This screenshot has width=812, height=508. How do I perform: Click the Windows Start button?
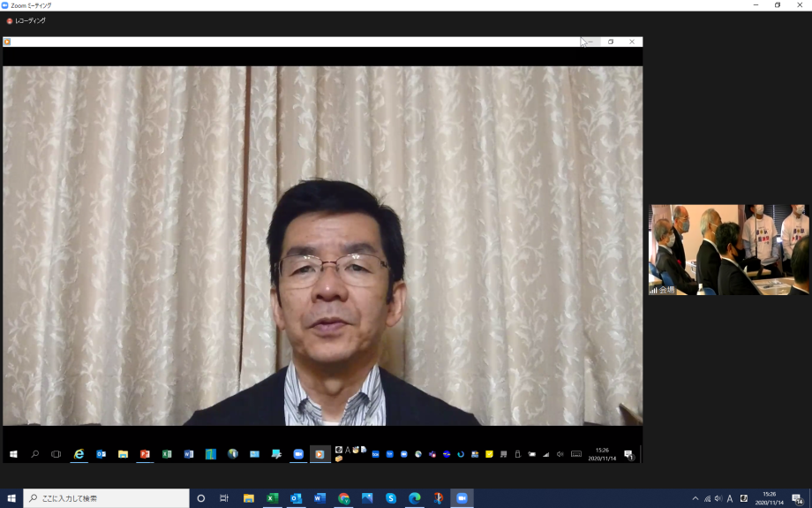[11, 498]
